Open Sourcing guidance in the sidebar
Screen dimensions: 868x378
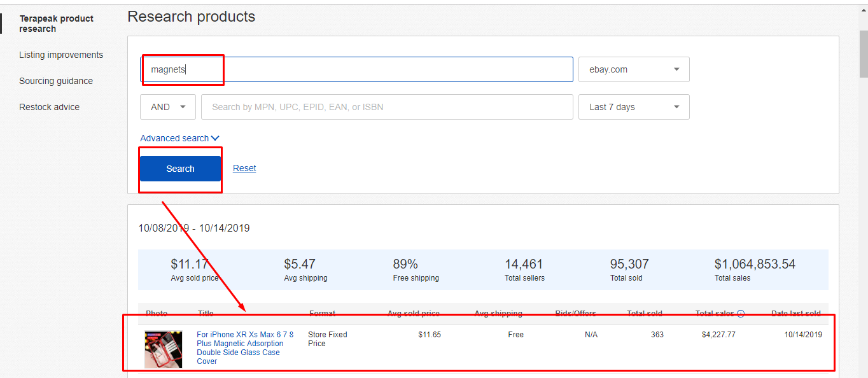56,81
